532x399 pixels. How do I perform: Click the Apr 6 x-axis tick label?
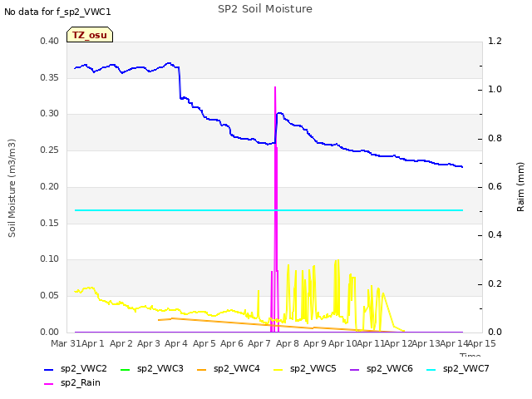coord(232,343)
